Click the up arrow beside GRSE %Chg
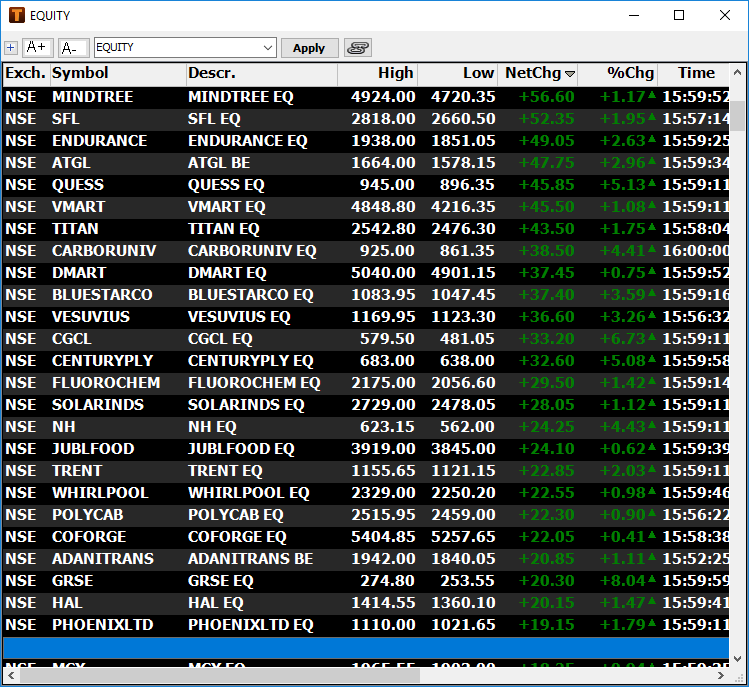 point(652,581)
